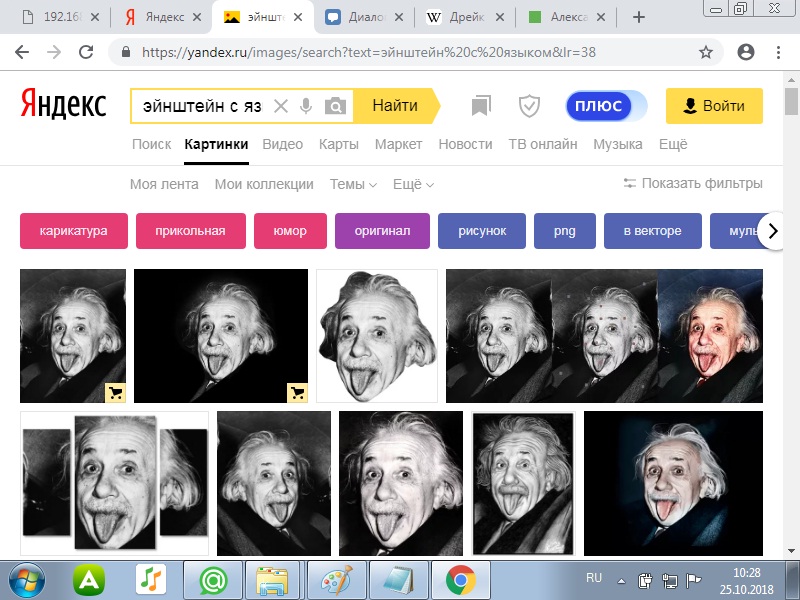Click the Chrome address bar URL
Viewport: 800px width, 600px height.
coord(369,52)
